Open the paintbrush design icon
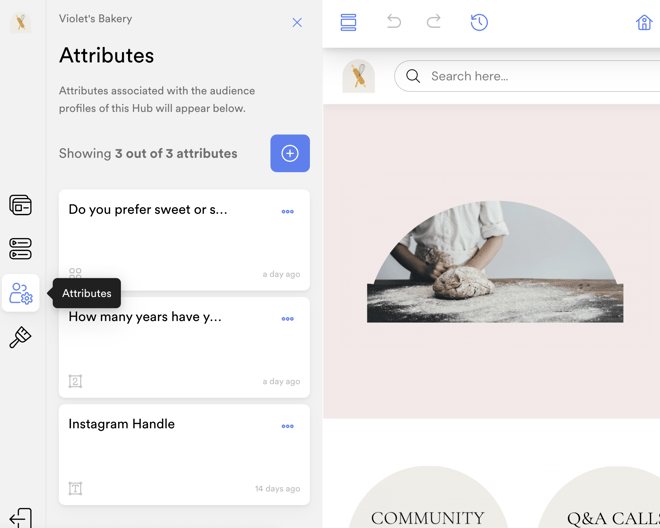 [20, 337]
